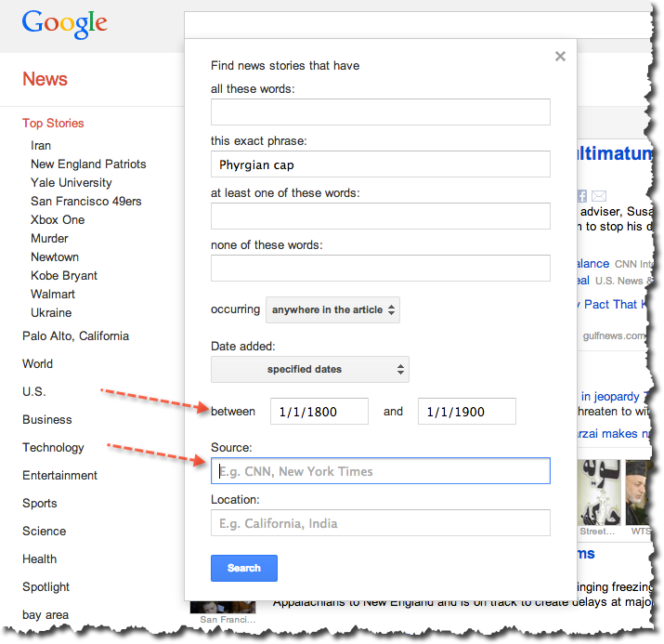Open the Yale University topic
Screen dimensions: 664x644
pyautogui.click(x=72, y=183)
